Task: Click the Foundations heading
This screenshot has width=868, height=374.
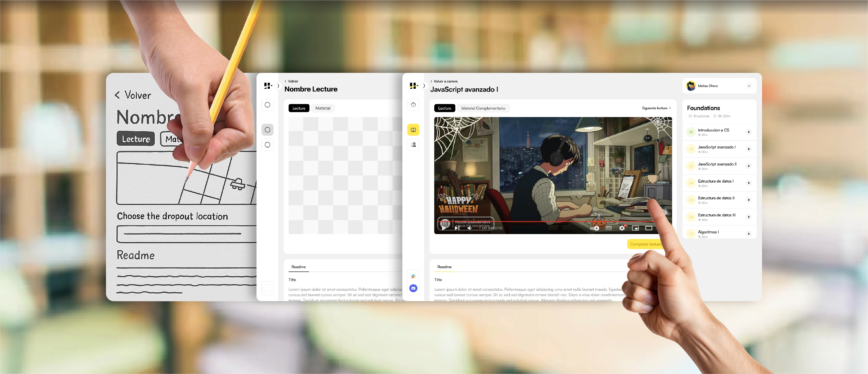Action: (x=703, y=108)
